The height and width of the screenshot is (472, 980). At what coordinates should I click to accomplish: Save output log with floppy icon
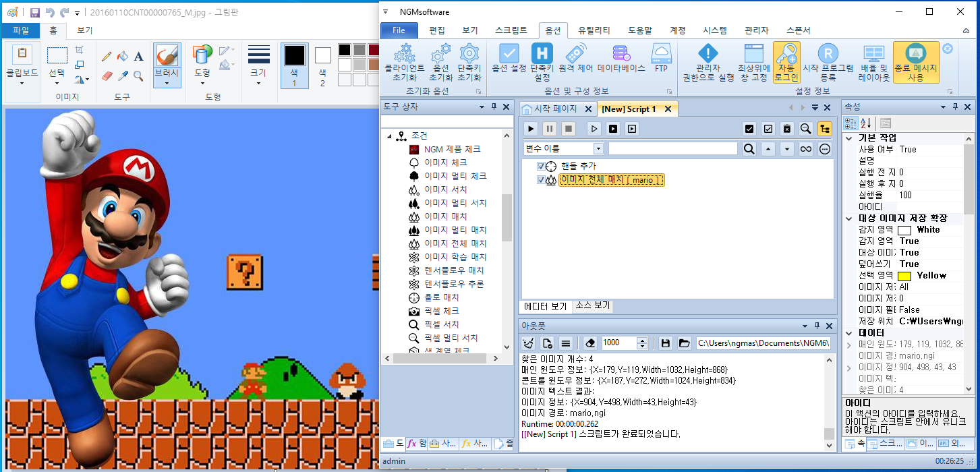[x=666, y=343]
